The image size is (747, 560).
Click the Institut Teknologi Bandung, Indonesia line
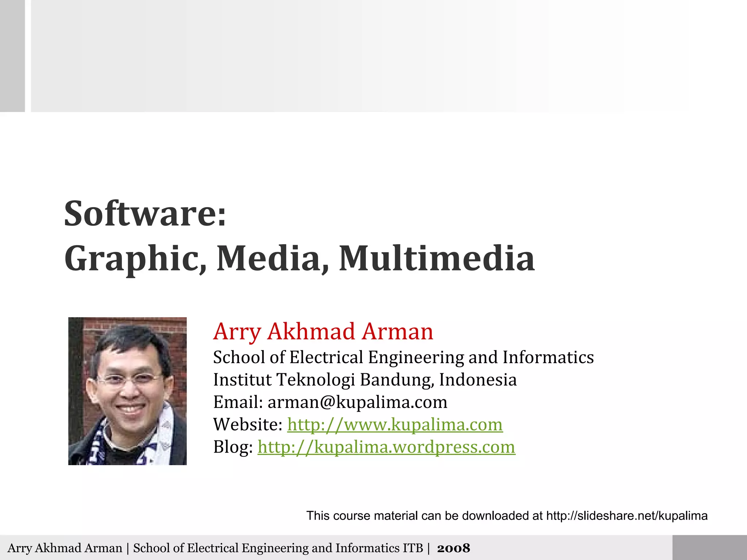365,380
